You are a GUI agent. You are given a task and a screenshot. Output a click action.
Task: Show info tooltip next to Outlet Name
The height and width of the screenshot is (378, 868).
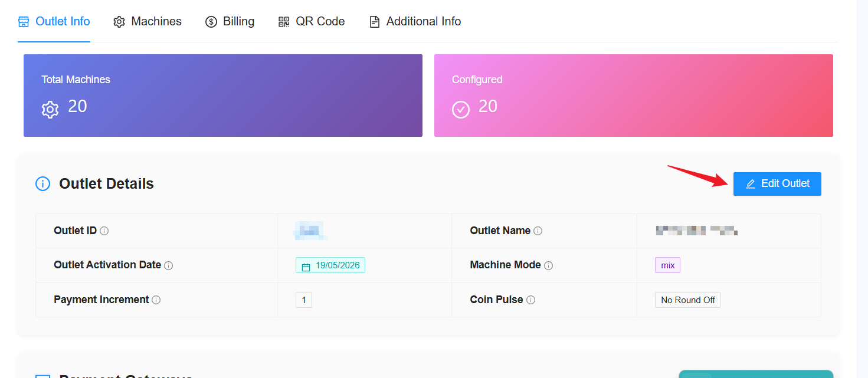click(538, 231)
